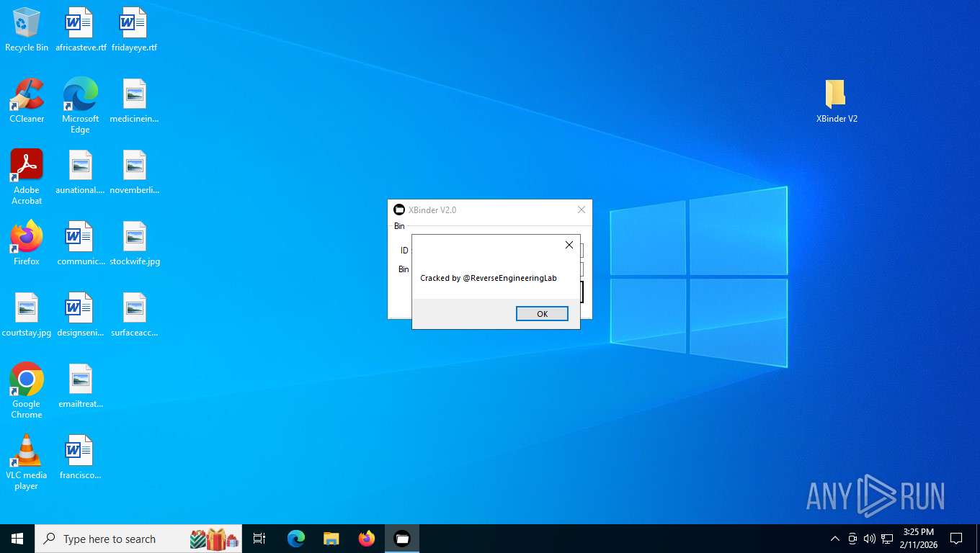This screenshot has width=980, height=553.
Task: Click the taskbar search box
Action: (x=138, y=539)
